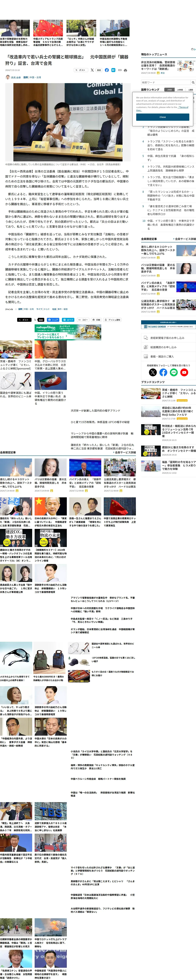Focus the 検索ワード search field
The width and height of the screenshot is (196, 980).
tap(166, 82)
